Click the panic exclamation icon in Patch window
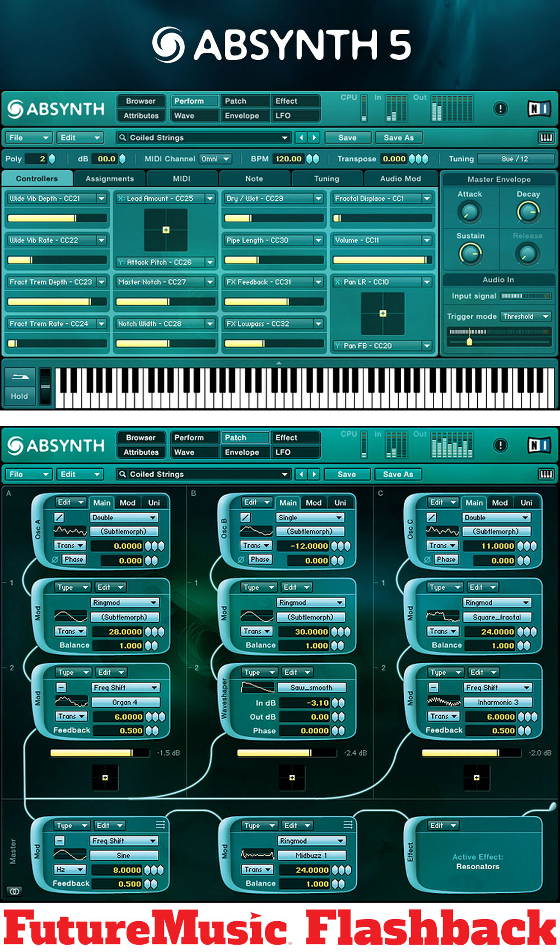The image size is (560, 952). (500, 445)
